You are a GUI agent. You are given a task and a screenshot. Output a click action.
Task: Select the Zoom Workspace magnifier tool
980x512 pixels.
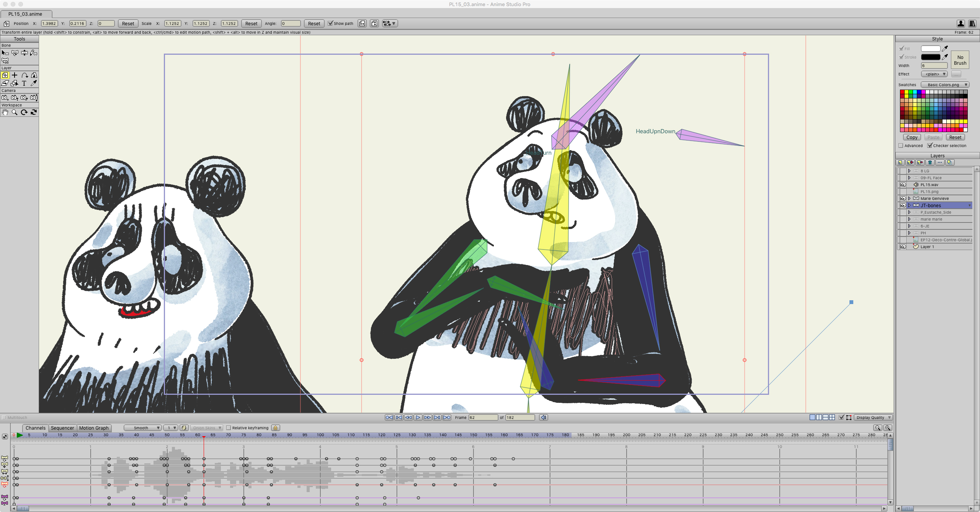(15, 112)
